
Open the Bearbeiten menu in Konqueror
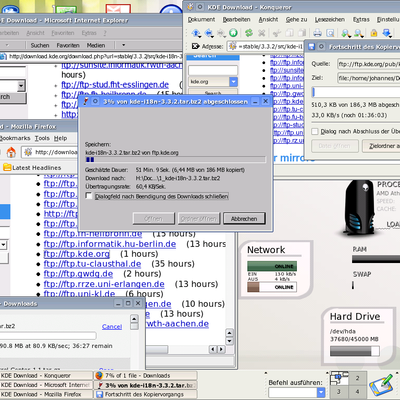[236, 20]
